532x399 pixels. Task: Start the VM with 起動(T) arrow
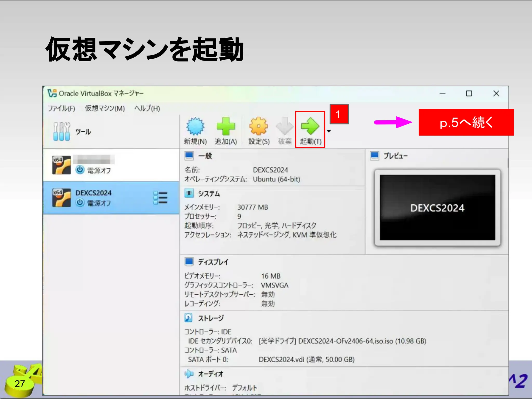(x=310, y=127)
